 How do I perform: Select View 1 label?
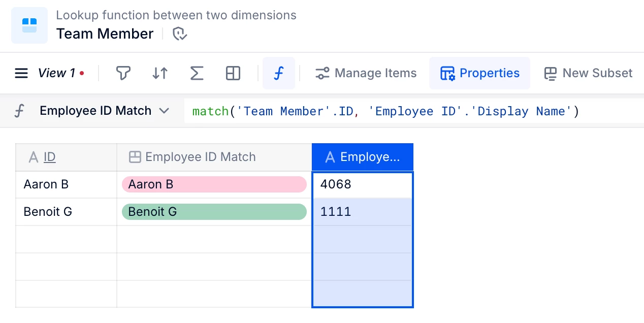click(57, 73)
